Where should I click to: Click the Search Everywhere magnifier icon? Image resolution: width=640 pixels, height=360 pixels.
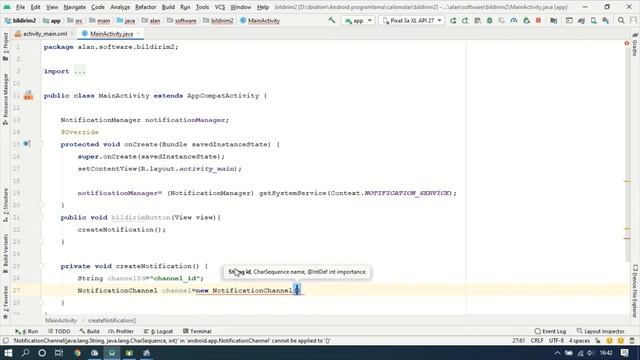click(x=621, y=20)
